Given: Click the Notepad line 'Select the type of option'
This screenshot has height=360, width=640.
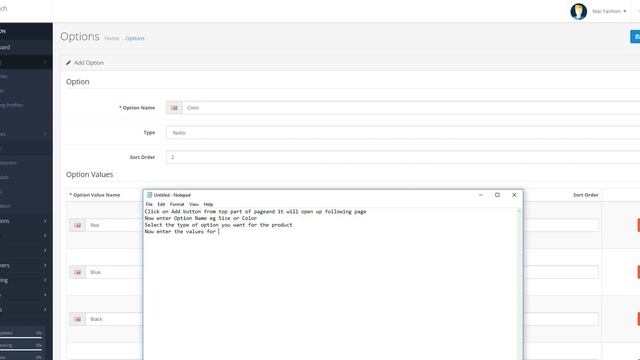Looking at the screenshot, I should 218,225.
